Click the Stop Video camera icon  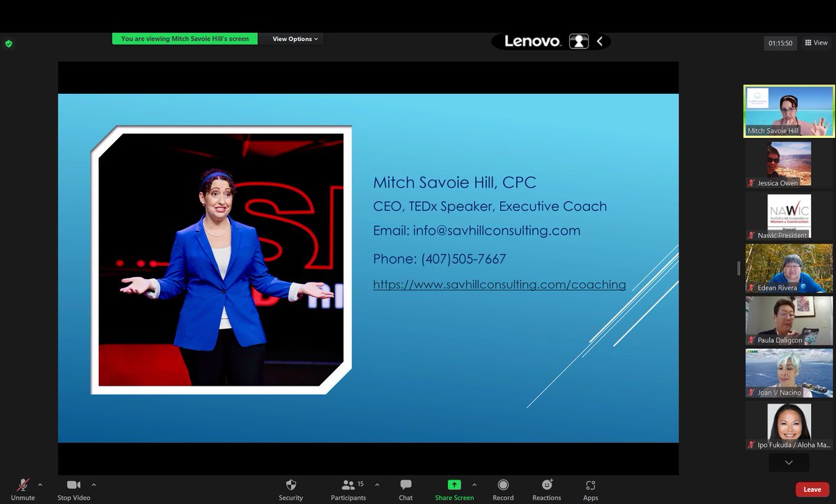74,485
